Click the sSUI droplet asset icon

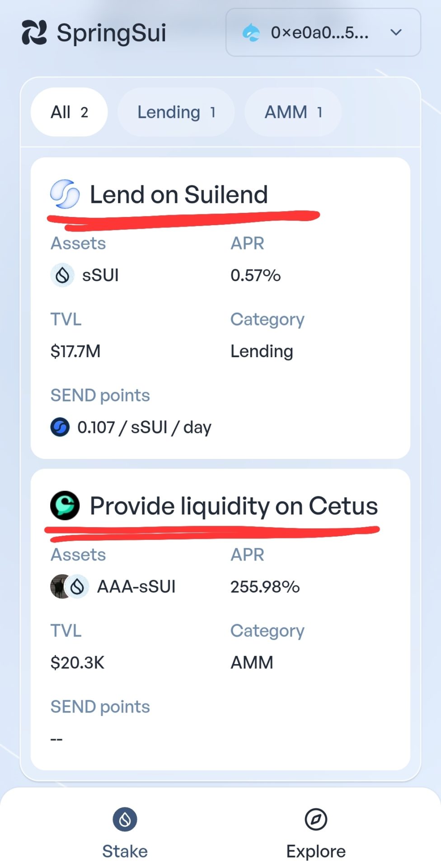pos(62,275)
